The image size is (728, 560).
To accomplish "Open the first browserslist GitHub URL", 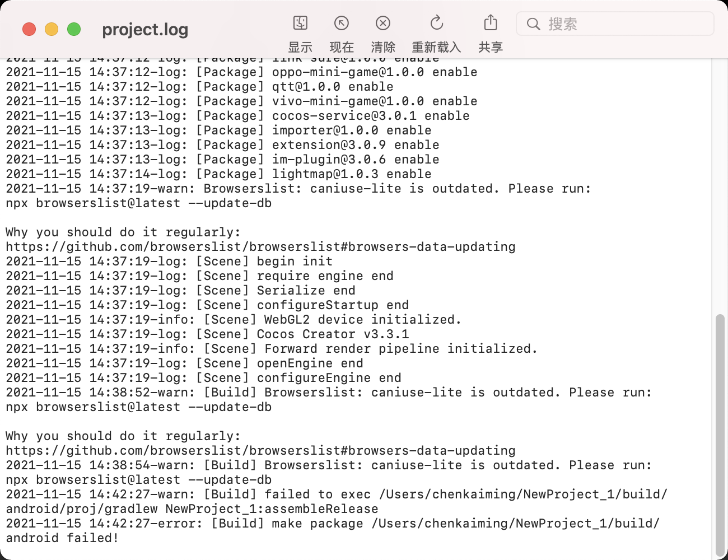I will tap(260, 247).
